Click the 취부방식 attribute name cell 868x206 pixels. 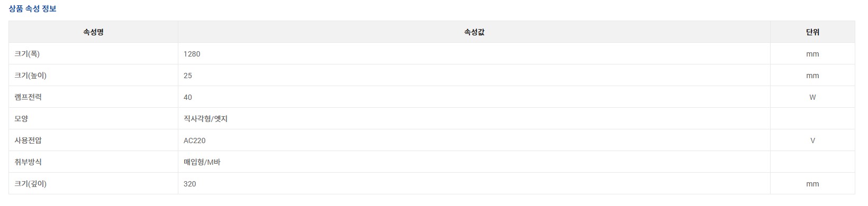click(x=93, y=162)
